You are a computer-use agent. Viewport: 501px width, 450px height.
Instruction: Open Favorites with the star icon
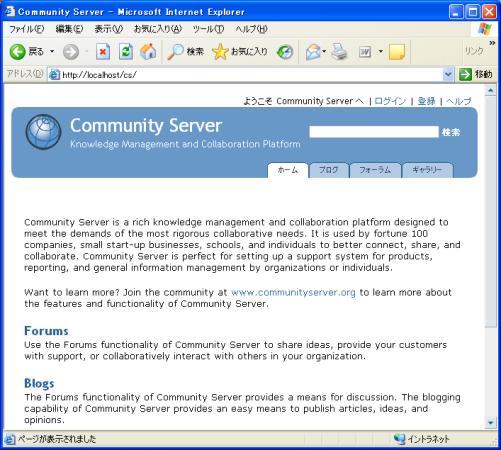click(x=220, y=52)
